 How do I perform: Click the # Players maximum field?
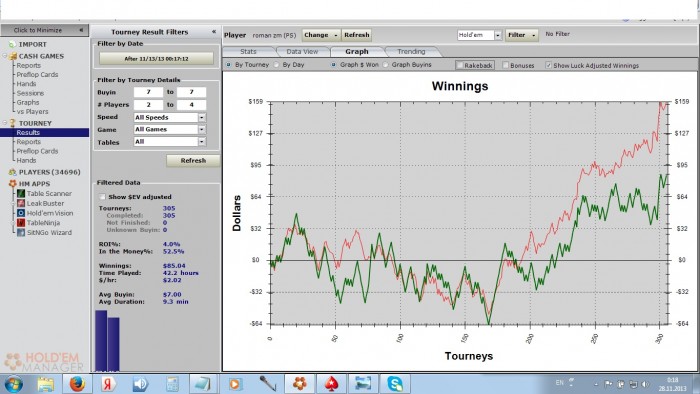tap(191, 105)
